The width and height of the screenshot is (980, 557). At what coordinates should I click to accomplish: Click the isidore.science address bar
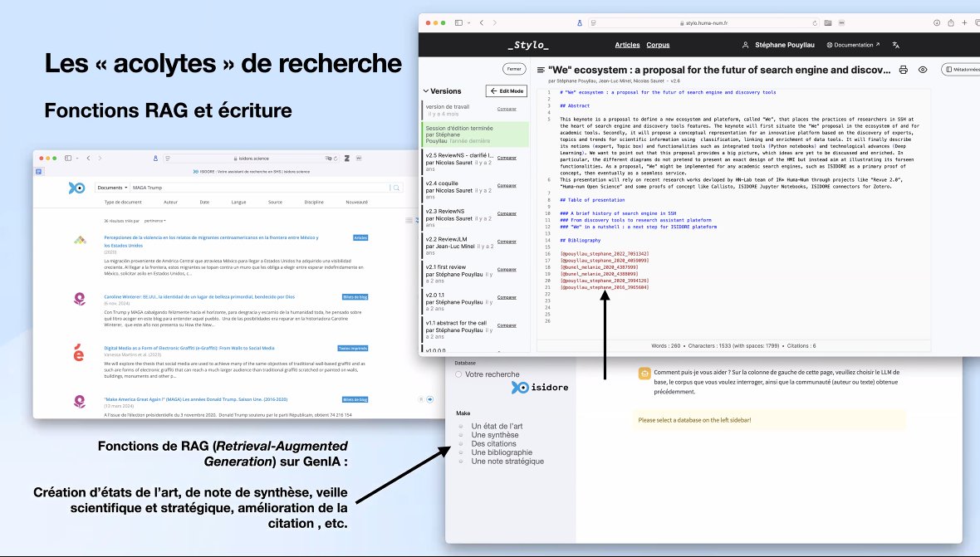click(252, 159)
